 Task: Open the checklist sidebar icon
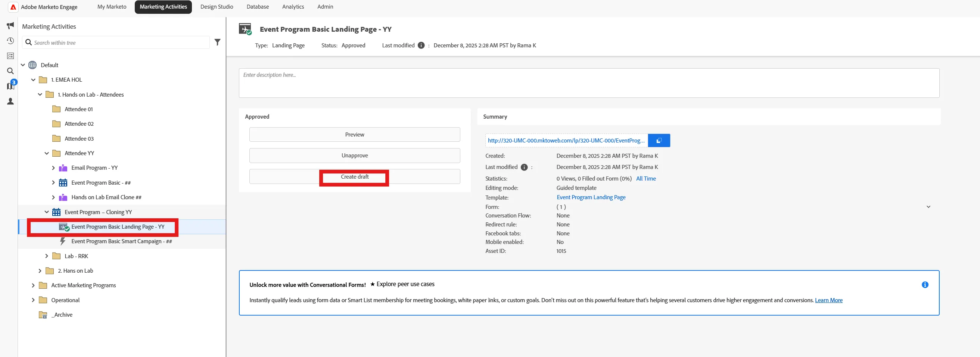[10, 56]
